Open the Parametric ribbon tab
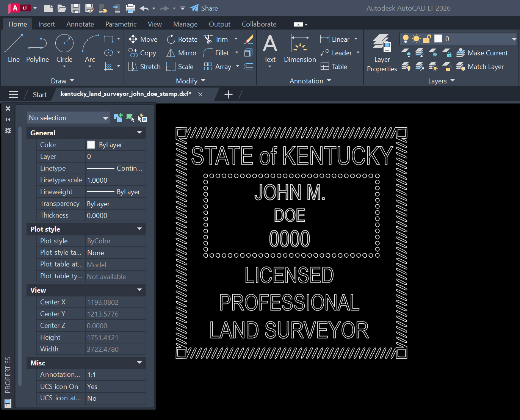 pyautogui.click(x=121, y=24)
